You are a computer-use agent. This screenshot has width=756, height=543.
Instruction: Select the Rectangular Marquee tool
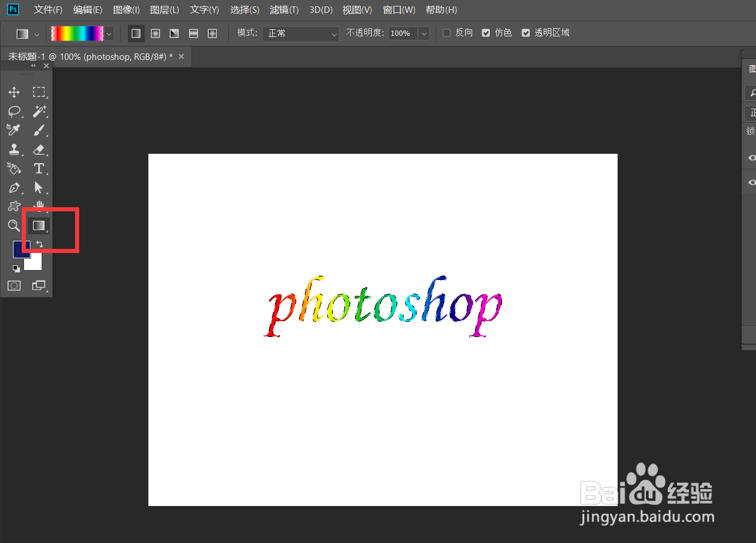coord(39,92)
